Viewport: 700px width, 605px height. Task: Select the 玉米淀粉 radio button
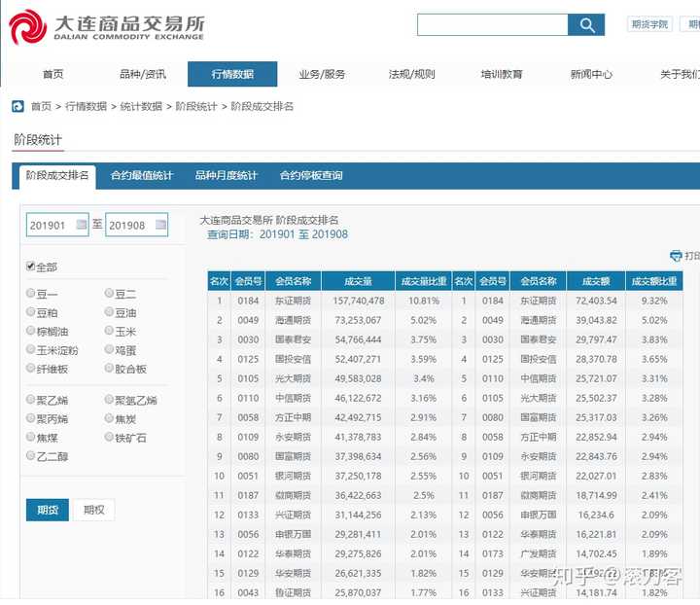[30, 349]
